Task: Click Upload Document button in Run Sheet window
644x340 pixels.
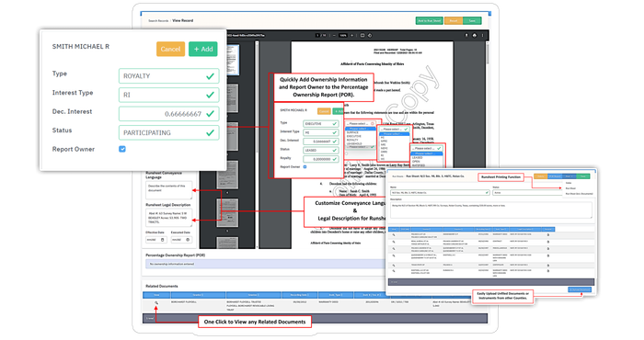Action: [x=580, y=289]
